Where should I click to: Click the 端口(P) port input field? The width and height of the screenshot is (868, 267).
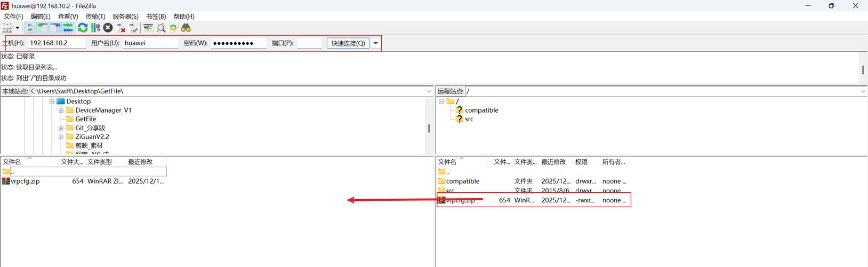[309, 43]
